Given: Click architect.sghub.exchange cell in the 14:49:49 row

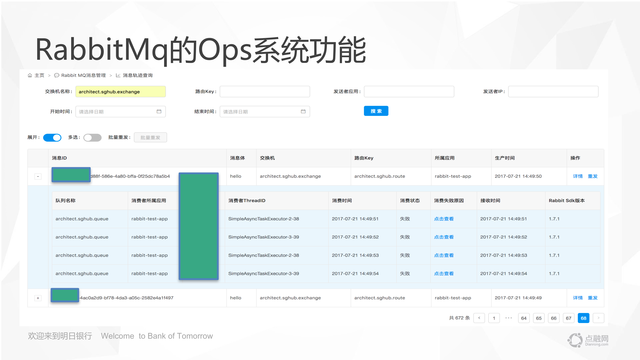Looking at the screenshot, I should tap(290, 298).
